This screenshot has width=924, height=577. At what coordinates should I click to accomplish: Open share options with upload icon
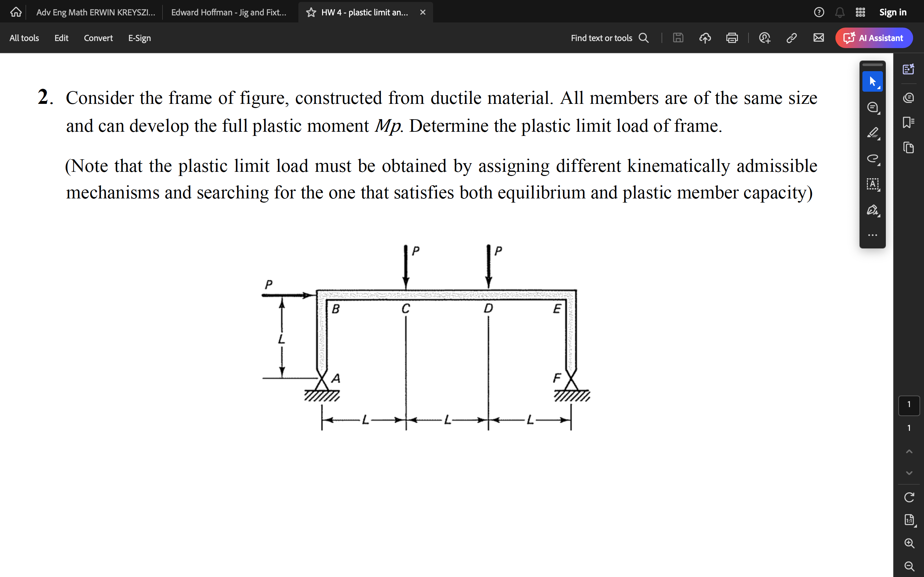[705, 38]
